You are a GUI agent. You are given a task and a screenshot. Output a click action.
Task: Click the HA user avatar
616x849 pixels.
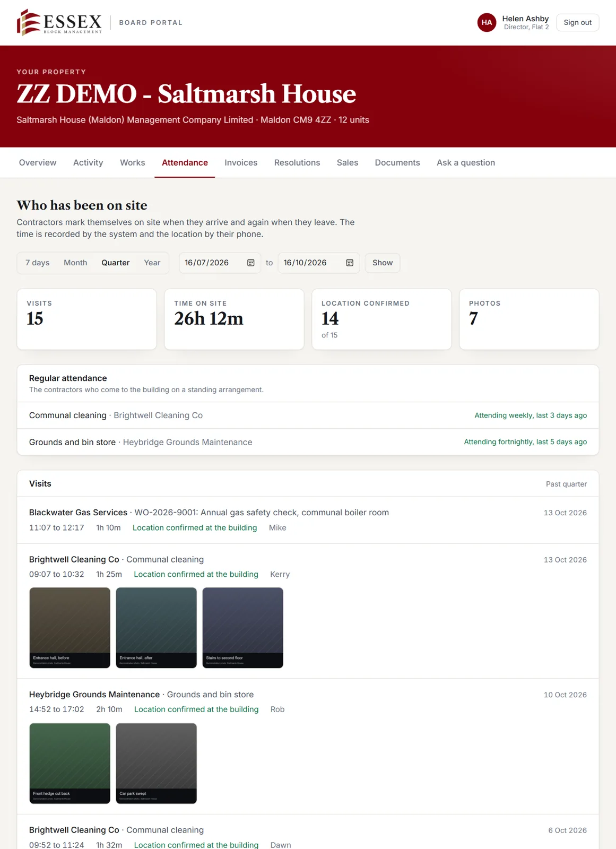pos(487,22)
